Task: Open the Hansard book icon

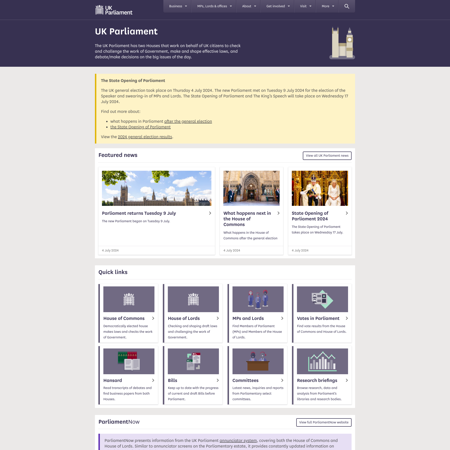Action: tap(129, 361)
